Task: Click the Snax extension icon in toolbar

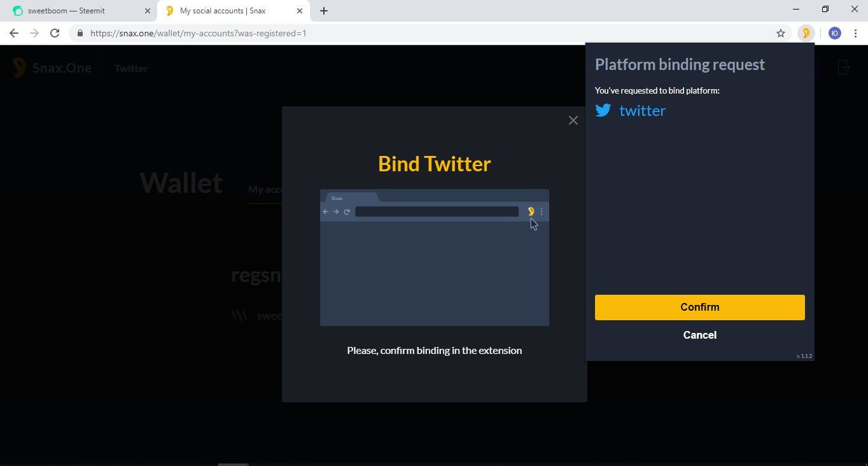Action: pyautogui.click(x=806, y=33)
